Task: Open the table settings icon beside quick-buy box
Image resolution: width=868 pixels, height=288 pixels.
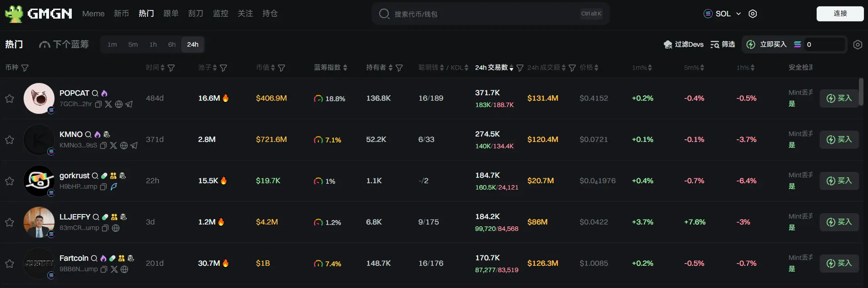Action: 857,44
